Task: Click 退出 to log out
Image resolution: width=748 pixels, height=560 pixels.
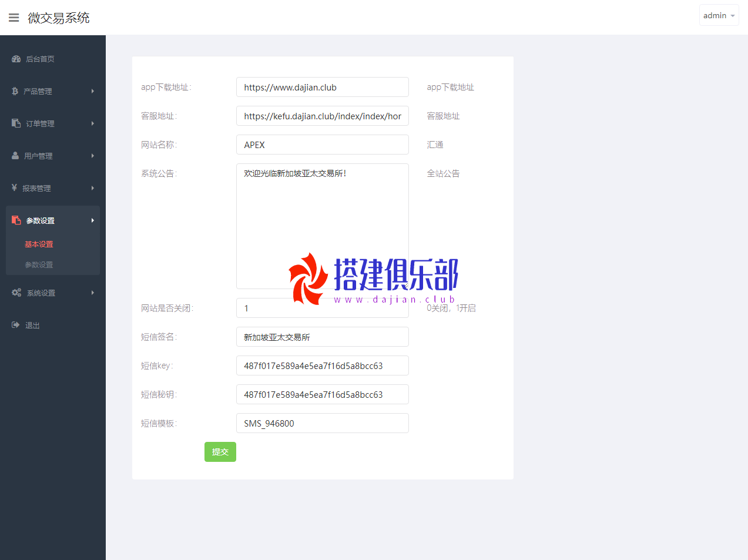Action: click(32, 325)
